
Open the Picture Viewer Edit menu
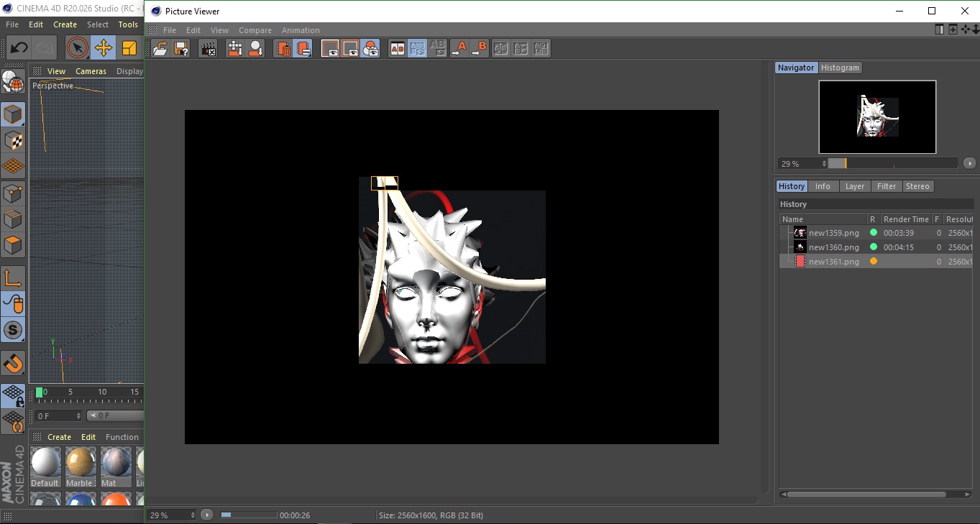pos(193,30)
